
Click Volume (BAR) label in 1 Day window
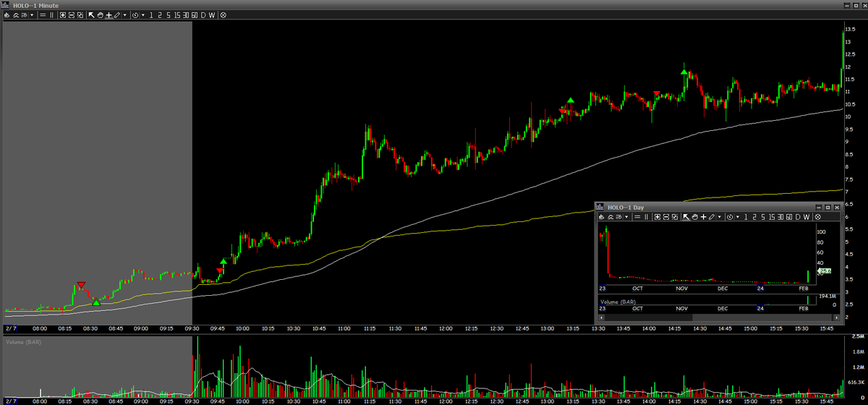click(618, 301)
